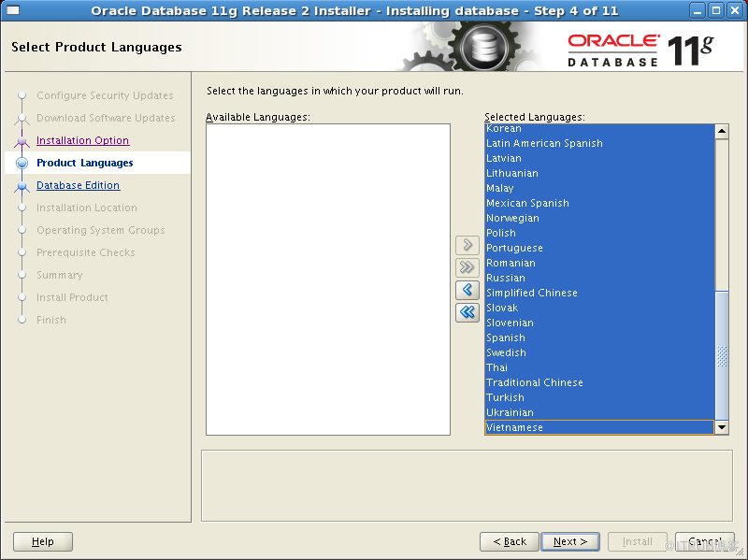Click the Back button

click(x=510, y=541)
